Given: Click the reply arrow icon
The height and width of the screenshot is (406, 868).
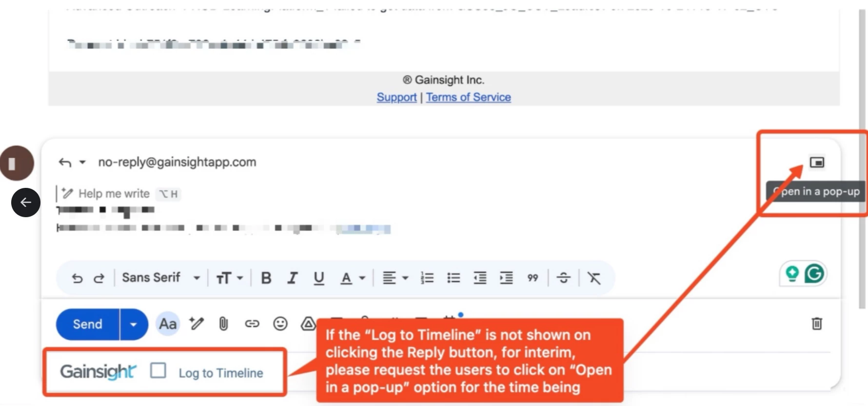Looking at the screenshot, I should (x=65, y=162).
